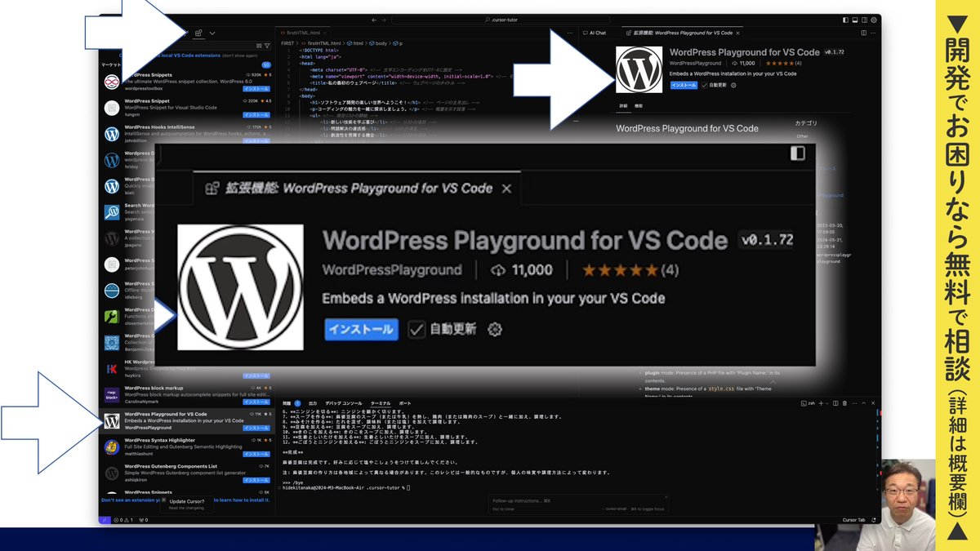
Task: Install WordPress Snippet by tungvn
Action: [256, 113]
